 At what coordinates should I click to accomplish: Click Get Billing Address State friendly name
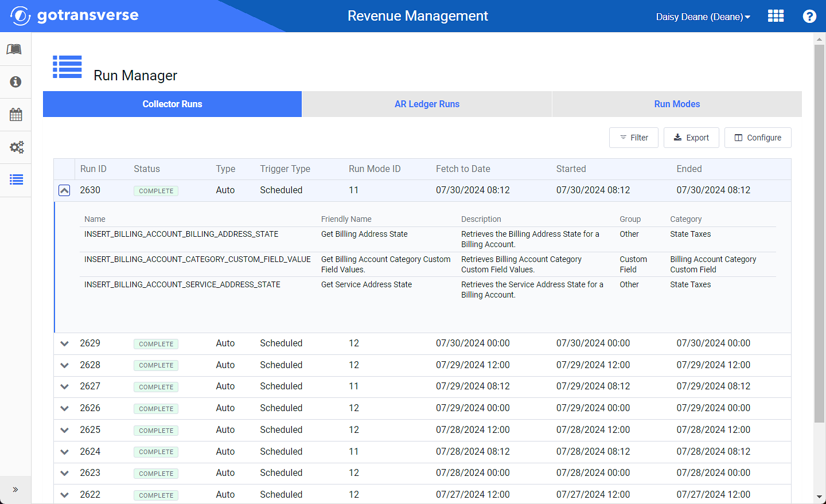pos(364,234)
